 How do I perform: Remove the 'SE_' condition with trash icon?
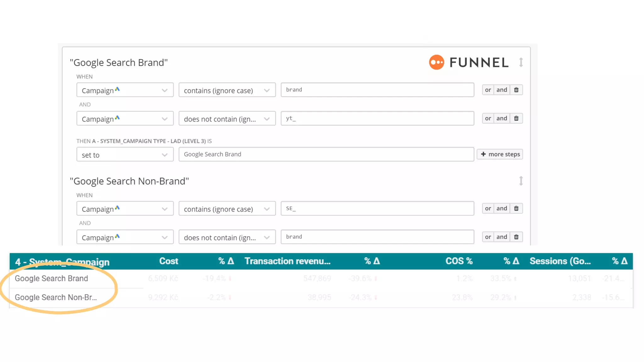[516, 208]
